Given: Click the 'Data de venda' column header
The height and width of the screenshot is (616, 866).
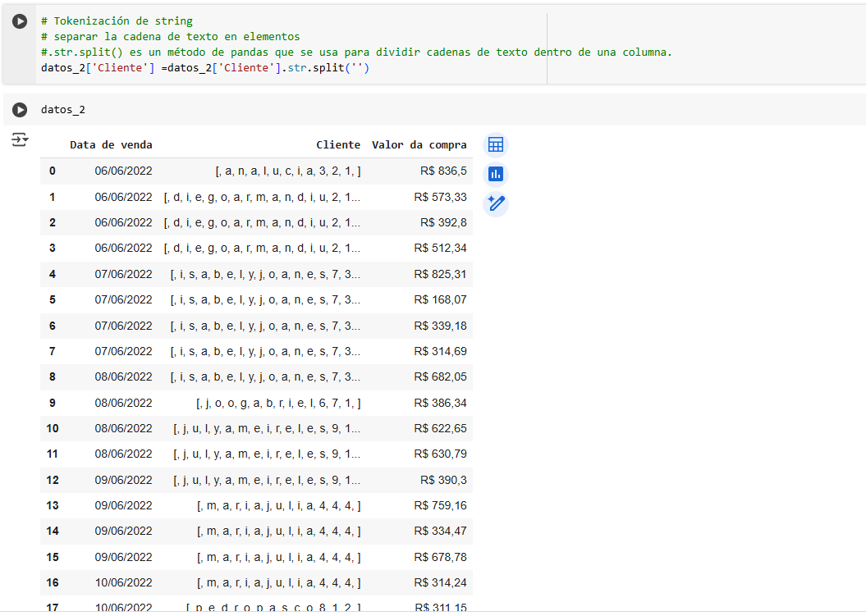Looking at the screenshot, I should [x=111, y=145].
